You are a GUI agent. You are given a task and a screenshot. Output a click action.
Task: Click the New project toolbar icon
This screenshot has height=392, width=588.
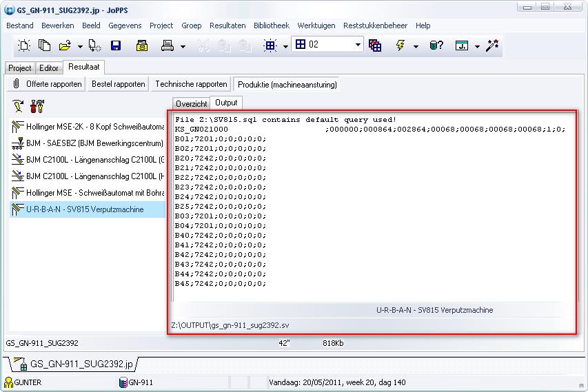coord(24,45)
